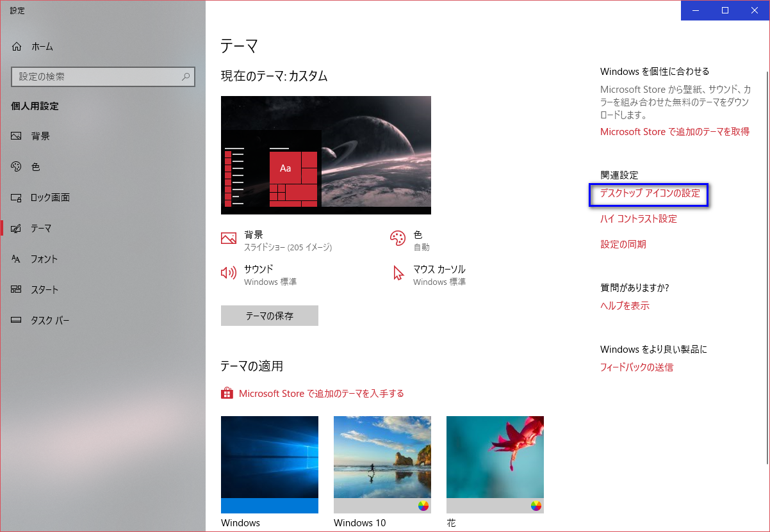Click the Home (ホーム) icon in sidebar
The image size is (770, 532).
(x=17, y=47)
